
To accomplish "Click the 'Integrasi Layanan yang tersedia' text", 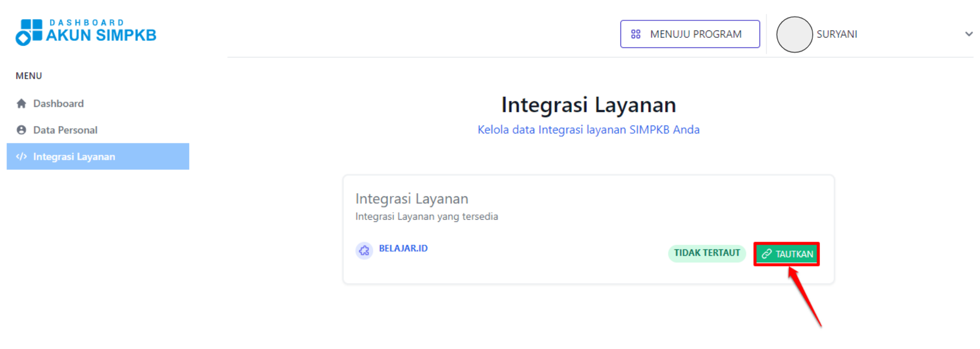I will 427,217.
